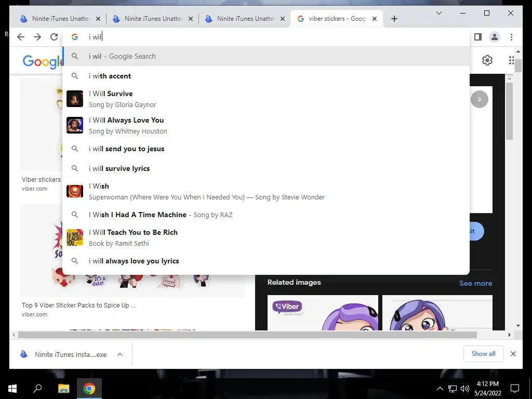Viewport: 532px width, 399px height.
Task: Close the downloads bar
Action: point(513,354)
